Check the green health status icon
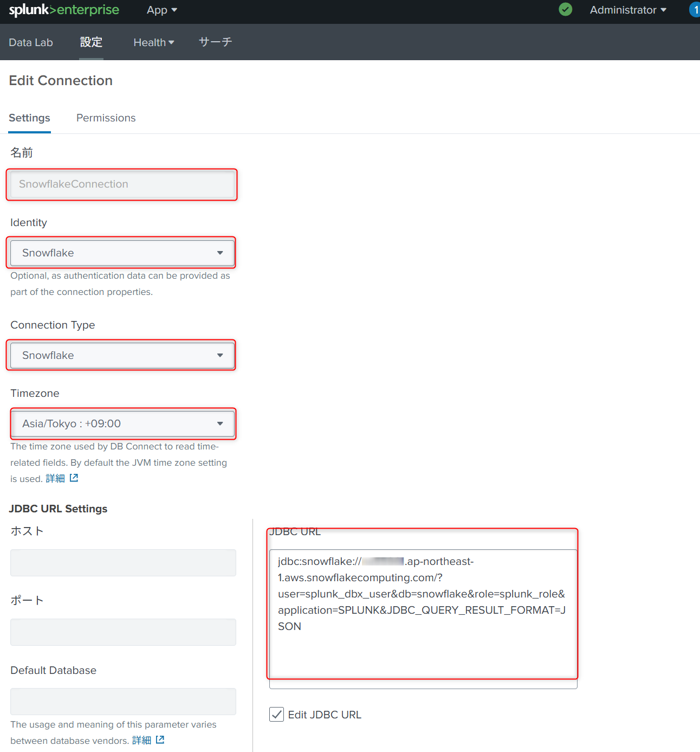This screenshot has height=752, width=700. (x=565, y=9)
